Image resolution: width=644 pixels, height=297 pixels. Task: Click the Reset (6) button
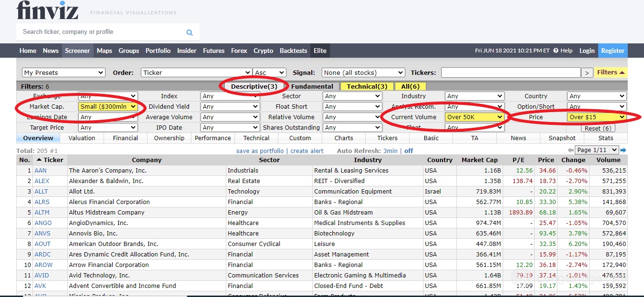click(598, 128)
